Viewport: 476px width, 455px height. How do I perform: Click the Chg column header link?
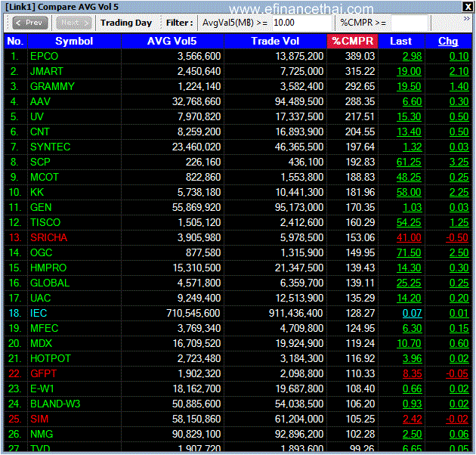point(448,41)
